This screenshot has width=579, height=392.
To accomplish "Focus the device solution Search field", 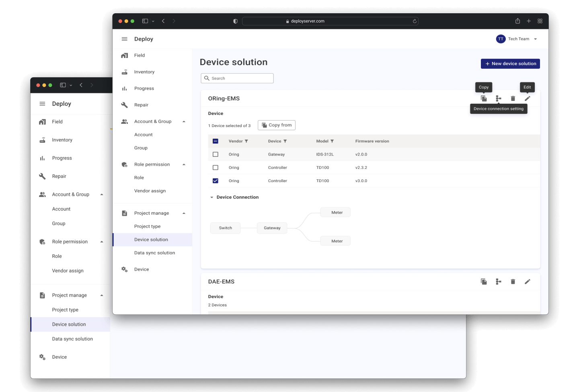I will click(237, 78).
